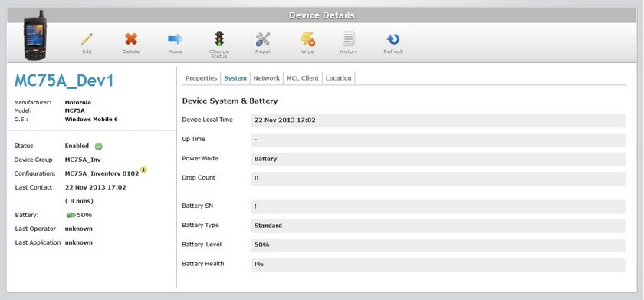Click the MC75A_Dev1 device name heading
Image resolution: width=644 pixels, height=300 pixels.
click(64, 81)
